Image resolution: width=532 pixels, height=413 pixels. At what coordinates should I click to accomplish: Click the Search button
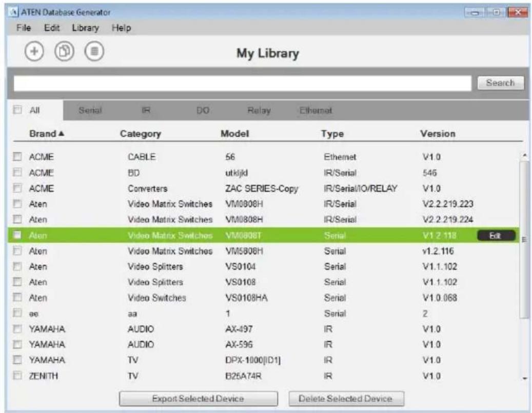tap(500, 82)
